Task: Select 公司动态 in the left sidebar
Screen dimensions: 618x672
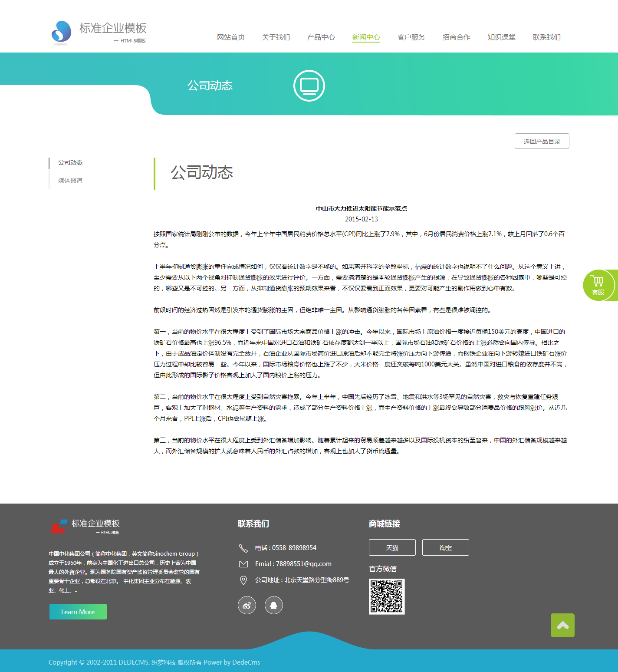Action: click(x=70, y=162)
